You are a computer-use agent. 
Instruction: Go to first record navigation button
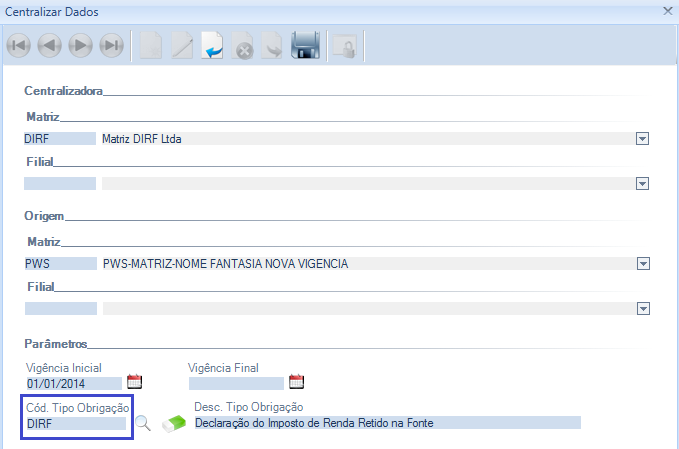[19, 45]
